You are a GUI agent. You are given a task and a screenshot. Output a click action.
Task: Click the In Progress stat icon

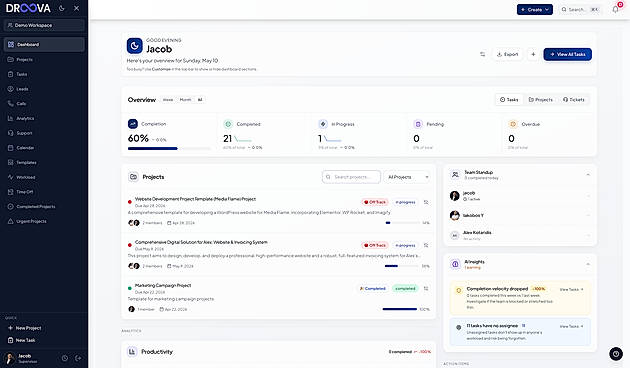[x=323, y=124]
